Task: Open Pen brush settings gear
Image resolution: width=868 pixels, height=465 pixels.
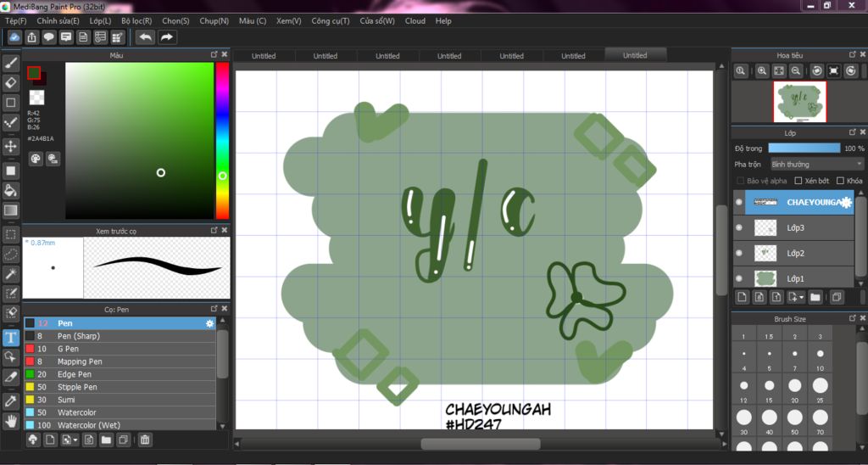Action: [209, 323]
